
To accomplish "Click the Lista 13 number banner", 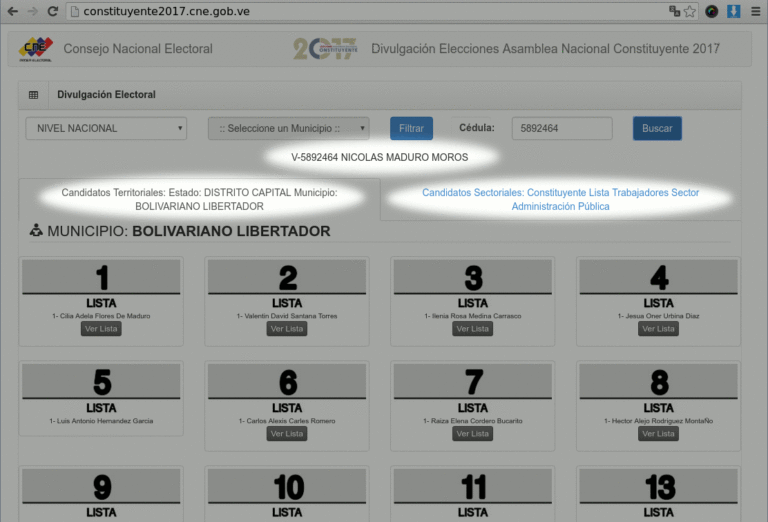I will (x=658, y=486).
